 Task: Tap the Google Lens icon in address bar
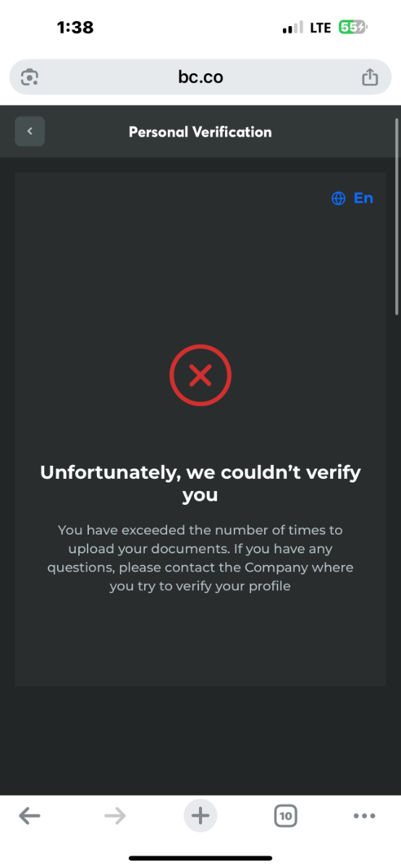tap(30, 77)
